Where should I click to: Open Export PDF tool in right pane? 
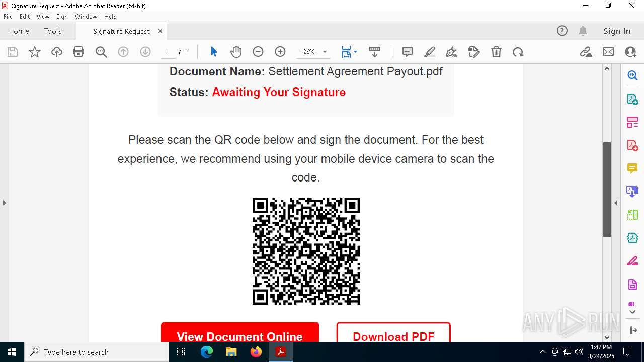[632, 99]
